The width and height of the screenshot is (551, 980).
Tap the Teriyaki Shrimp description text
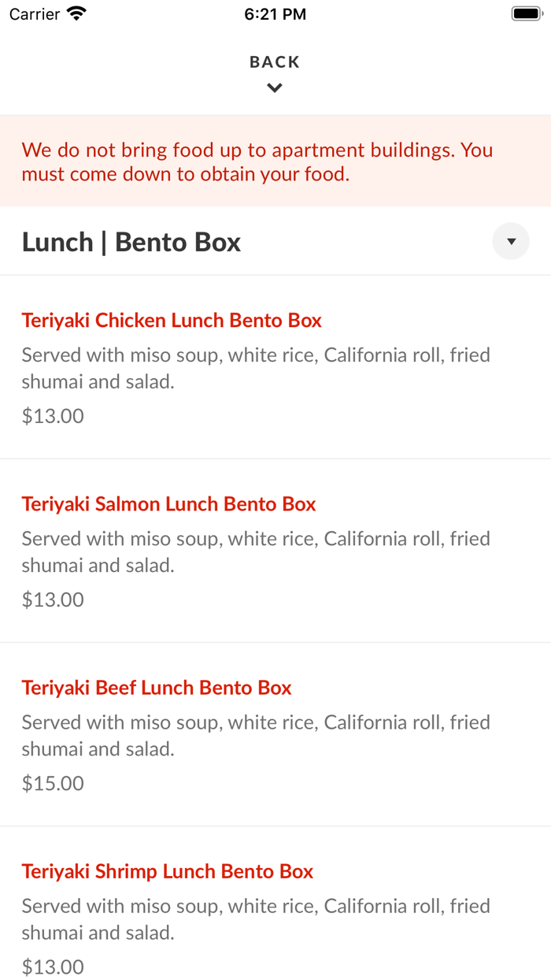coord(256,919)
